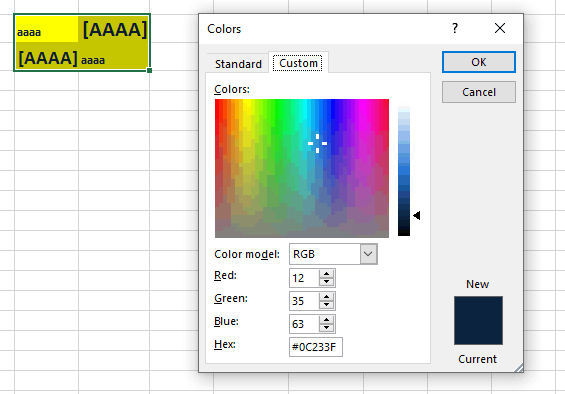Increase the Blue value with up arrow

[326, 320]
